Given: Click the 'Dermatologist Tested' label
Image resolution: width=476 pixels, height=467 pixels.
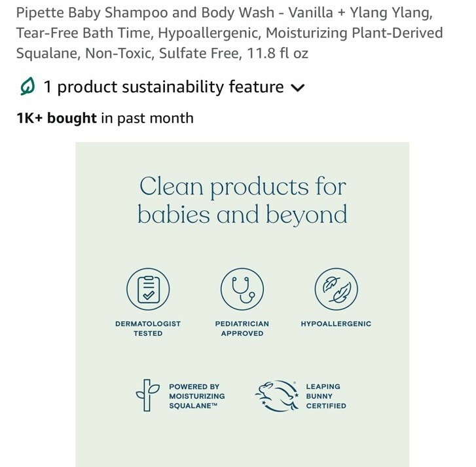Looking at the screenshot, I should 148,328.
